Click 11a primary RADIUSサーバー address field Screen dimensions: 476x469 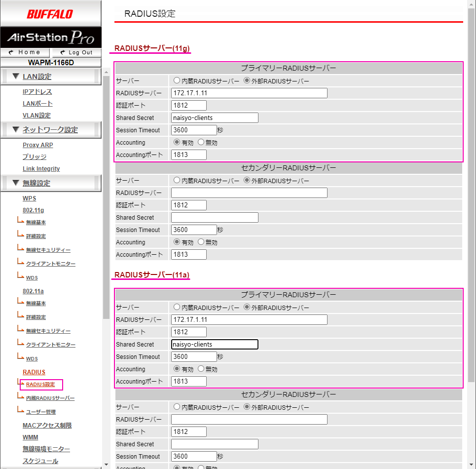pyautogui.click(x=249, y=319)
